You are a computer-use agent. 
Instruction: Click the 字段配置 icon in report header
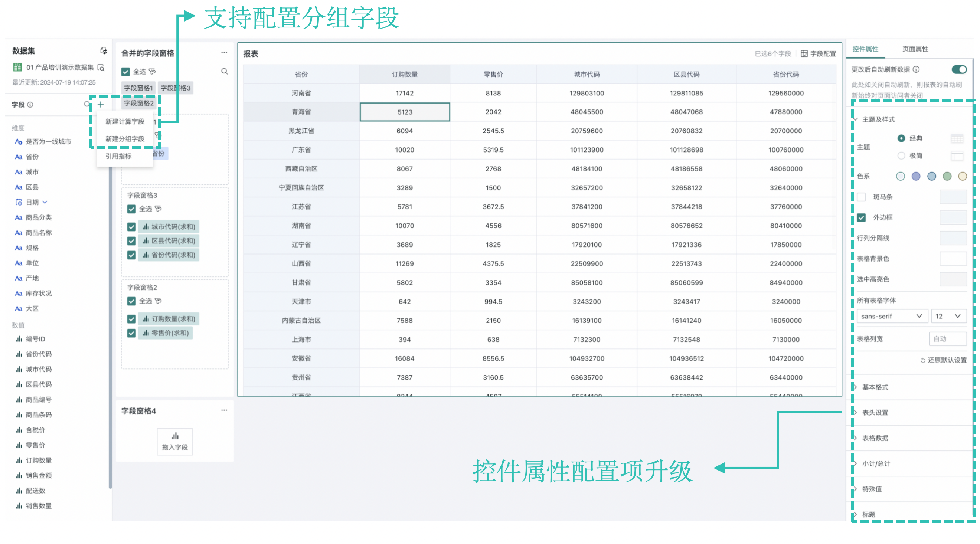tap(804, 54)
